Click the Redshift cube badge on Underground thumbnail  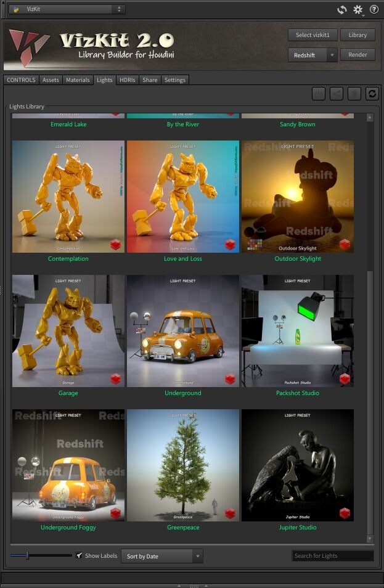231,379
